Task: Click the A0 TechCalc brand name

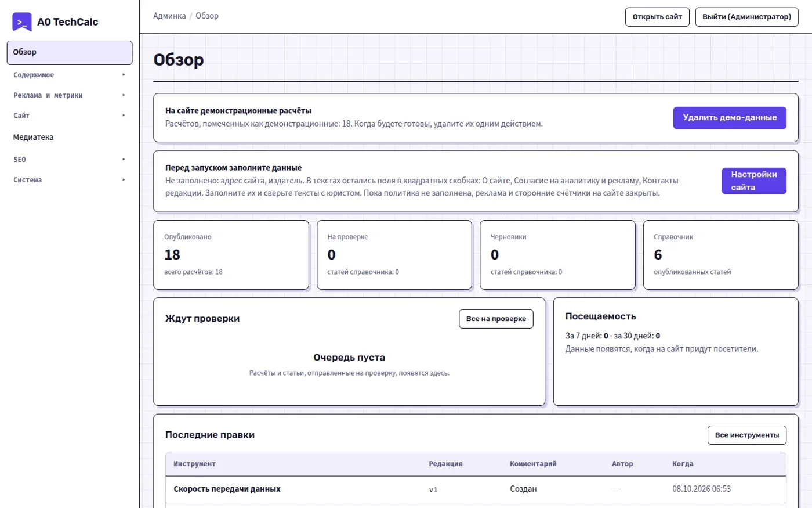Action: pyautogui.click(x=68, y=22)
